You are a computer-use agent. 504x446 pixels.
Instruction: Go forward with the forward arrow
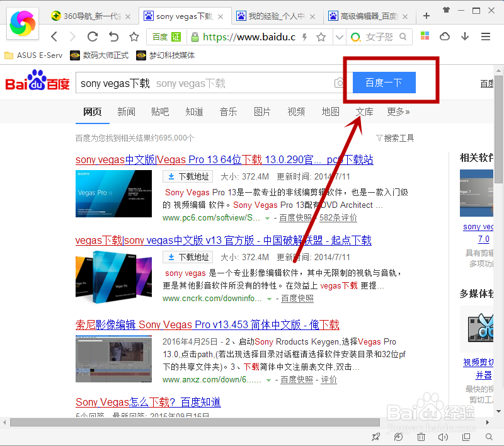tap(72, 37)
